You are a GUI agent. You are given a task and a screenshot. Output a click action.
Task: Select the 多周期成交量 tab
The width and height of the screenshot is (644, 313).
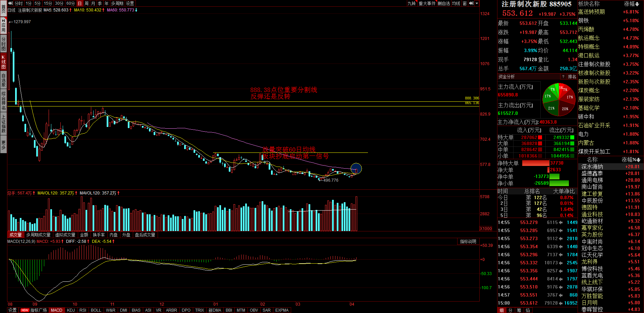pos(38,235)
